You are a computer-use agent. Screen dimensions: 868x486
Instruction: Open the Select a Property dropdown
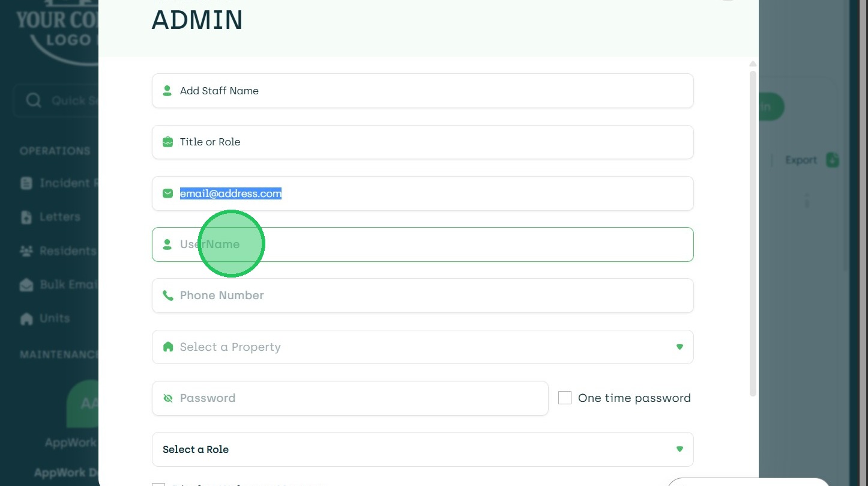coord(423,347)
